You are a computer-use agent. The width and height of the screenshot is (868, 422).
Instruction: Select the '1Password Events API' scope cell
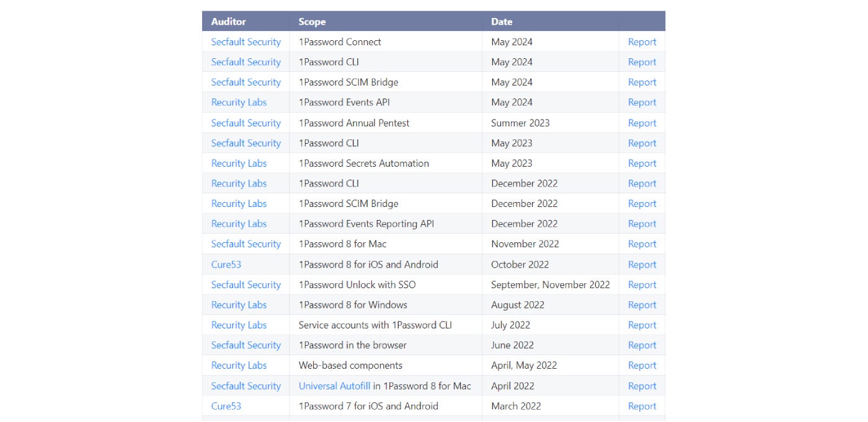click(x=386, y=102)
